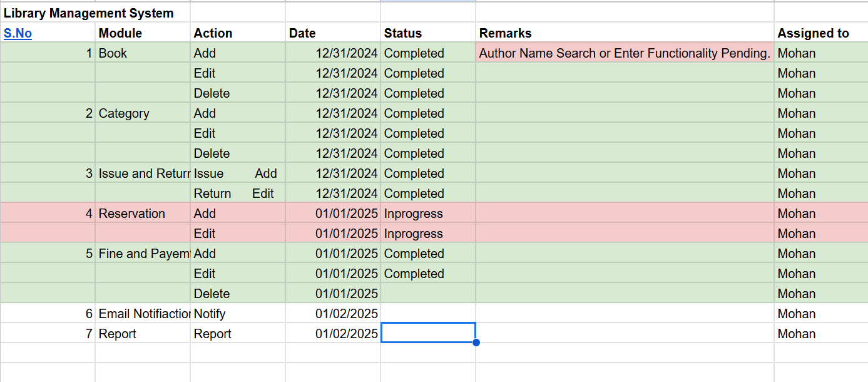Select the Status header cell

pos(403,34)
